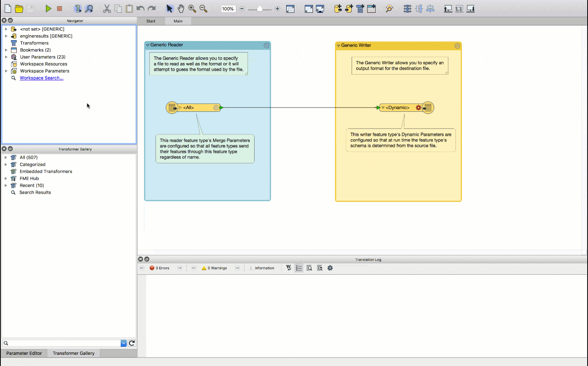Click the Auto-Layout icon
The height and width of the screenshot is (366, 588).
(407, 9)
